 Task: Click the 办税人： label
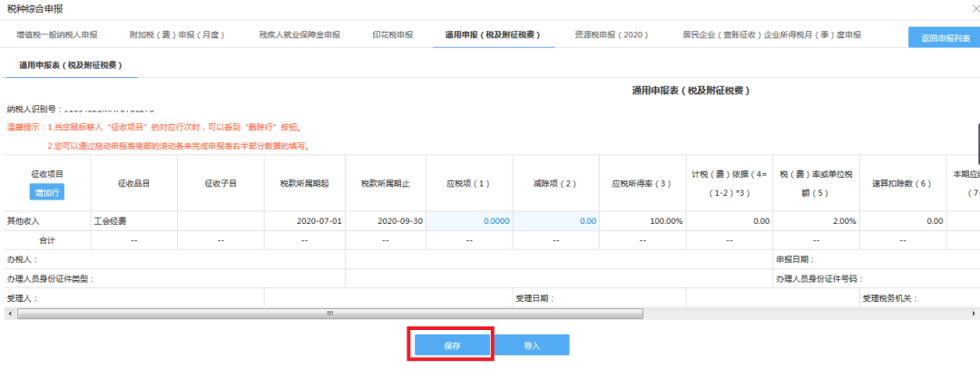click(23, 259)
